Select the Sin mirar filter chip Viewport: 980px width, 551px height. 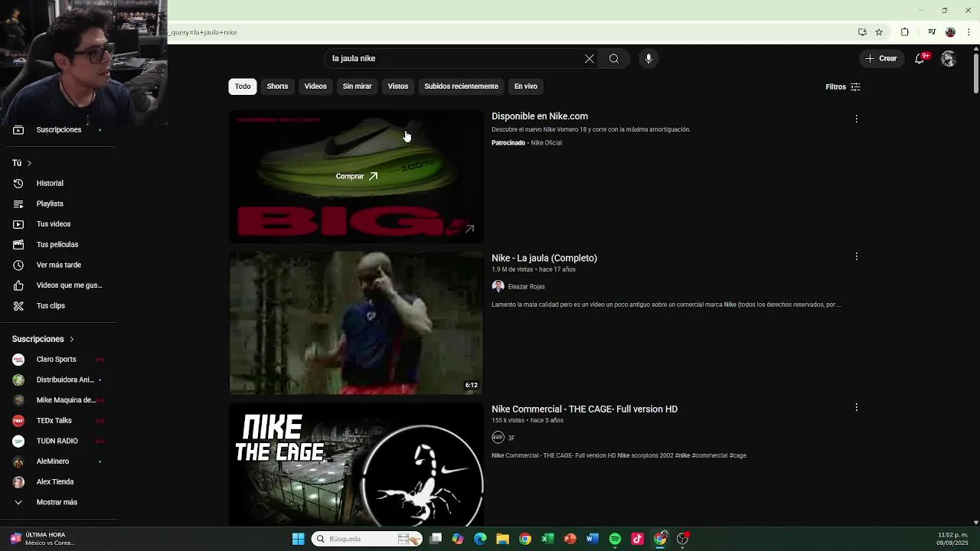click(x=357, y=86)
